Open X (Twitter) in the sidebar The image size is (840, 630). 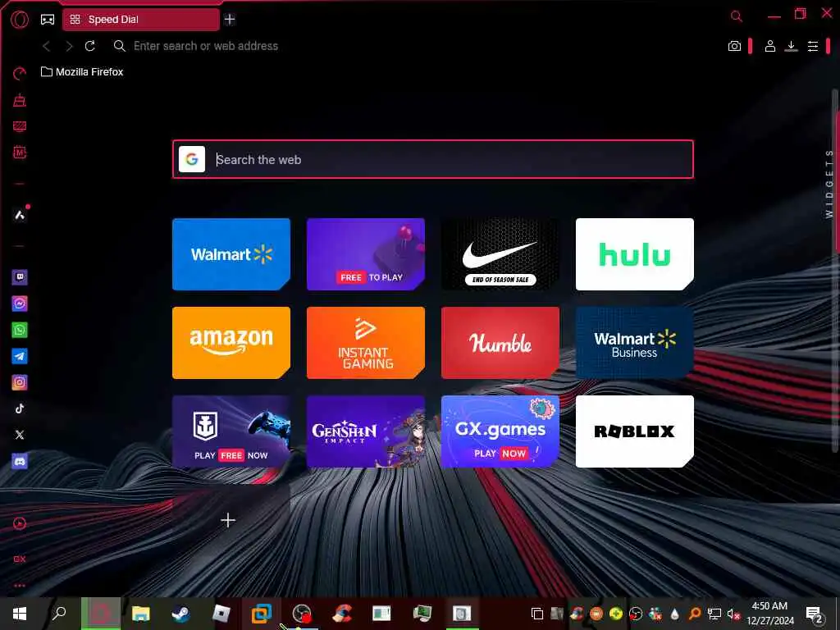coord(20,435)
